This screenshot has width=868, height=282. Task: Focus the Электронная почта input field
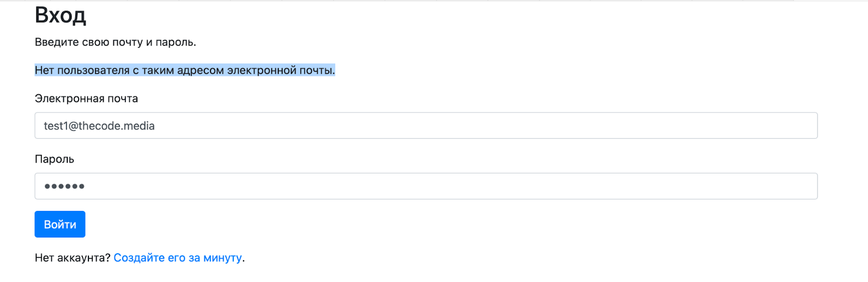tap(426, 126)
